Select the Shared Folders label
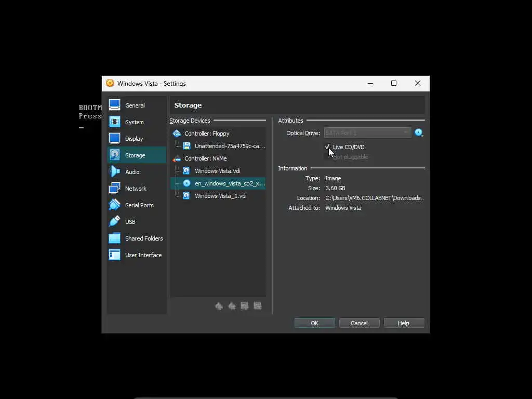The image size is (532, 399). click(x=144, y=238)
